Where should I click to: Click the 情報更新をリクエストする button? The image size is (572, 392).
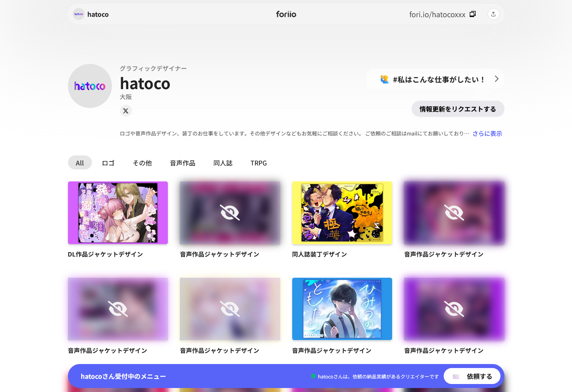pos(458,109)
